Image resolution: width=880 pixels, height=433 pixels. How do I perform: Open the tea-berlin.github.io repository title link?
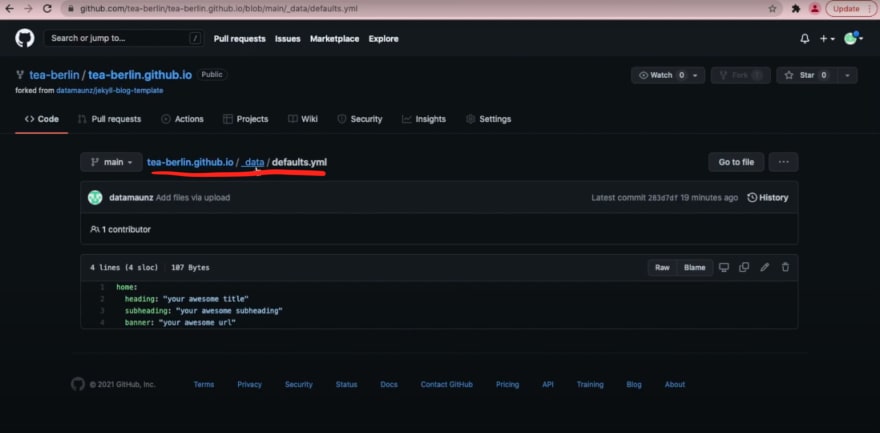tap(140, 75)
